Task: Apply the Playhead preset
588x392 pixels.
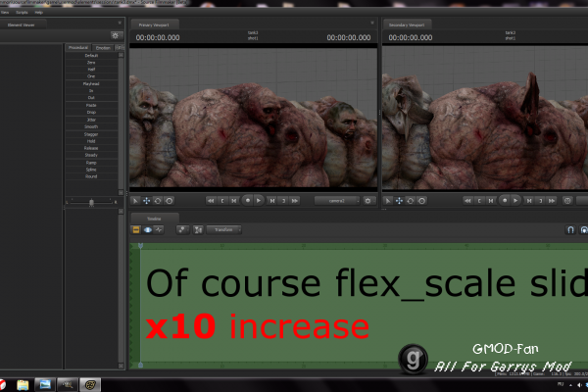Action: click(91, 83)
